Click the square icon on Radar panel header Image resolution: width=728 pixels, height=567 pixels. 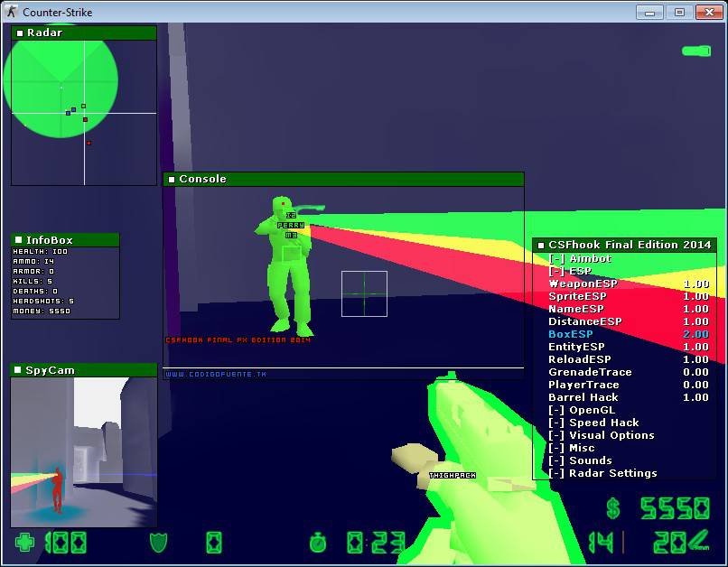point(20,33)
